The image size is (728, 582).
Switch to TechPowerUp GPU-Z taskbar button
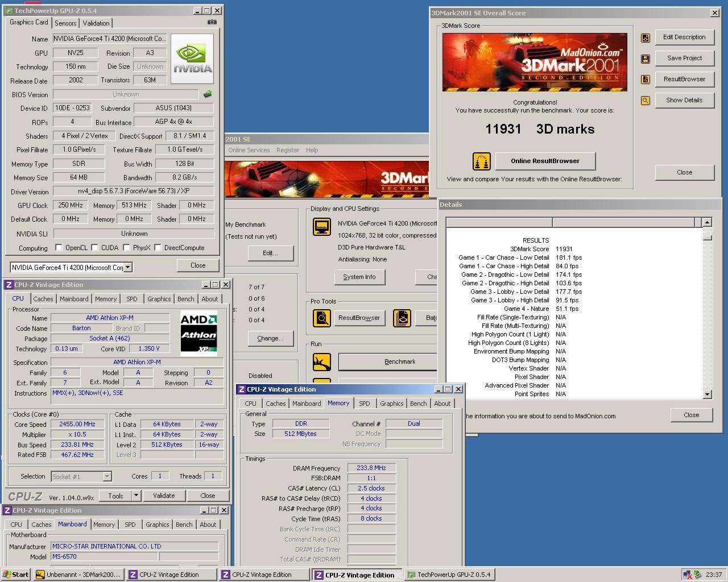pyautogui.click(x=449, y=575)
